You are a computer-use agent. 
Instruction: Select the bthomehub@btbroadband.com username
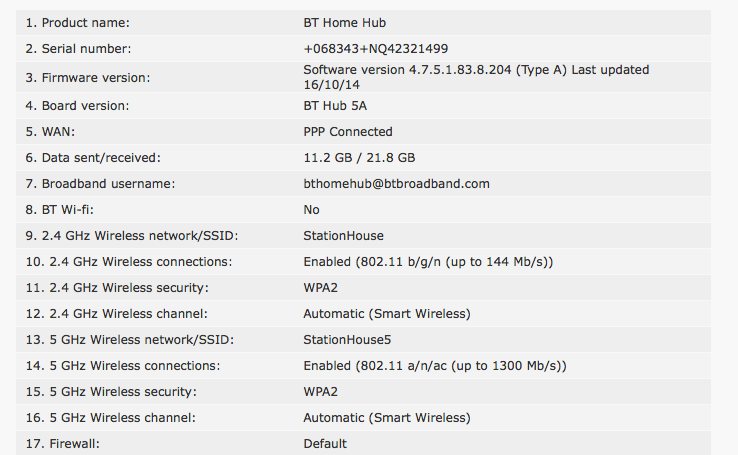click(396, 184)
